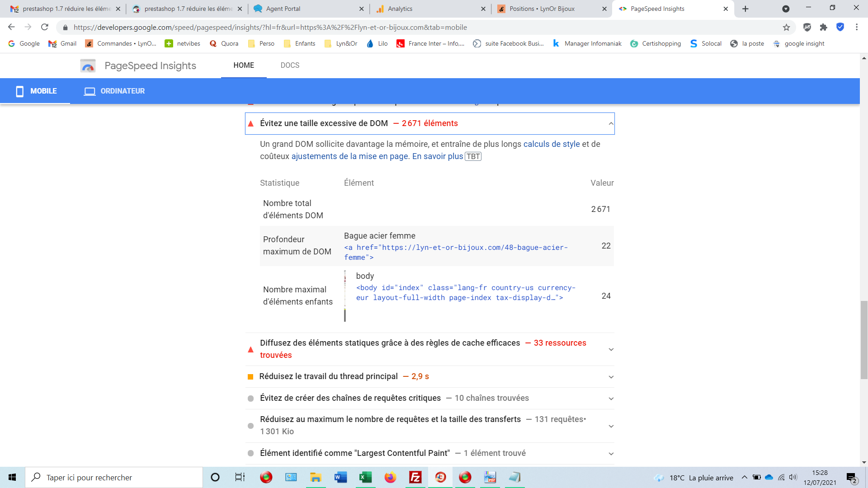Expand the requests and transfer size audit

(x=429, y=426)
